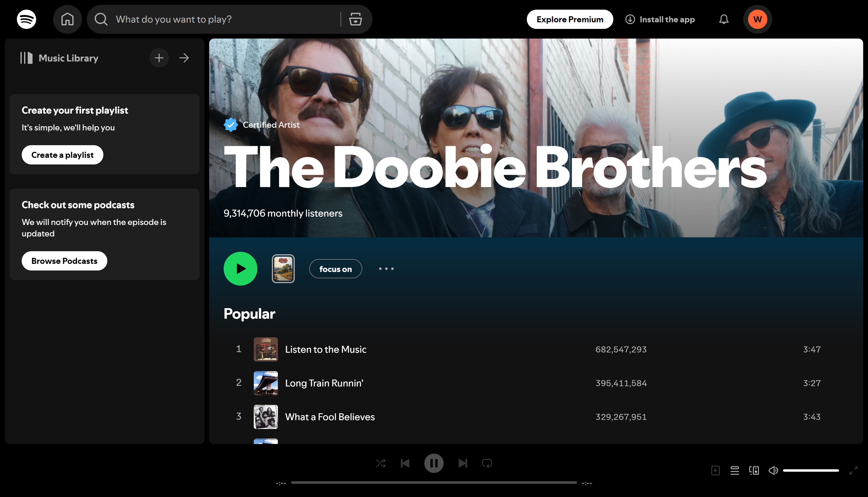Click the Music Library label
This screenshot has height=497, width=868.
coord(68,58)
